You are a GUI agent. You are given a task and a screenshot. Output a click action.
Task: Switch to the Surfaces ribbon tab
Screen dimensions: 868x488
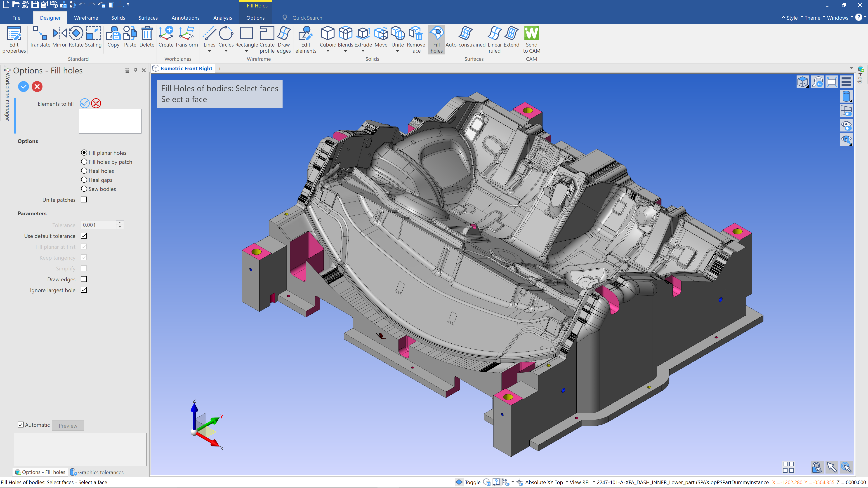148,18
